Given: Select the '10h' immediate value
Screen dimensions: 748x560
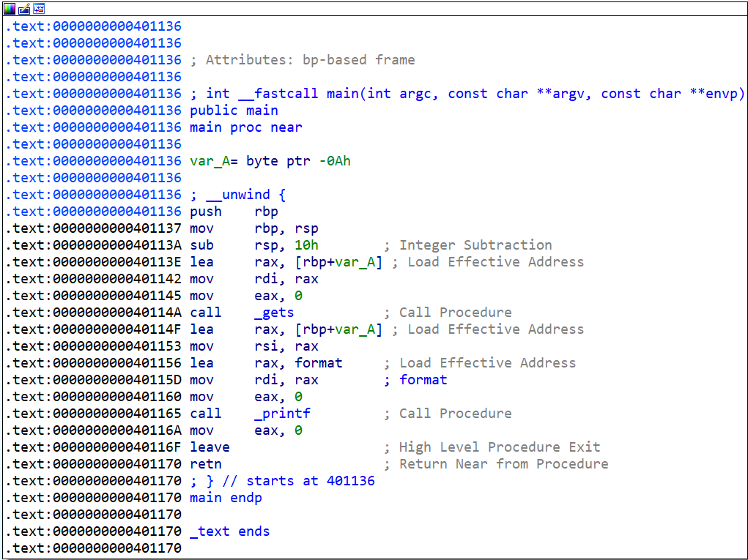Looking at the screenshot, I should (x=306, y=245).
